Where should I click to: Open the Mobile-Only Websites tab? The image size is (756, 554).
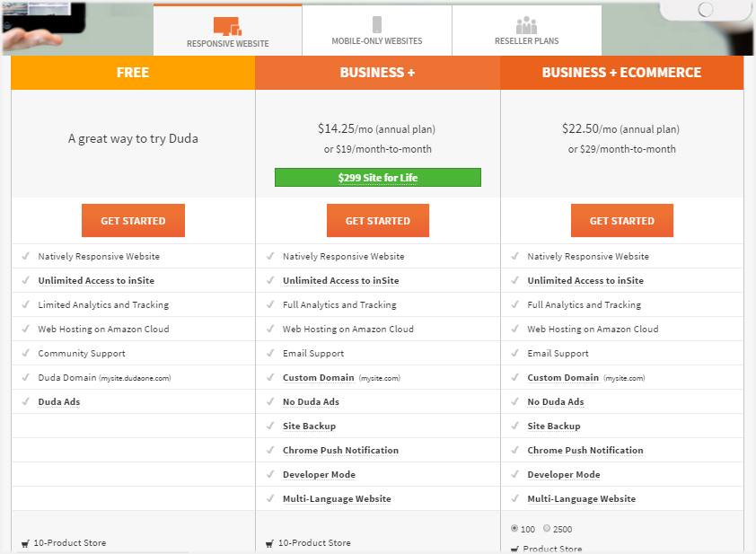[377, 31]
